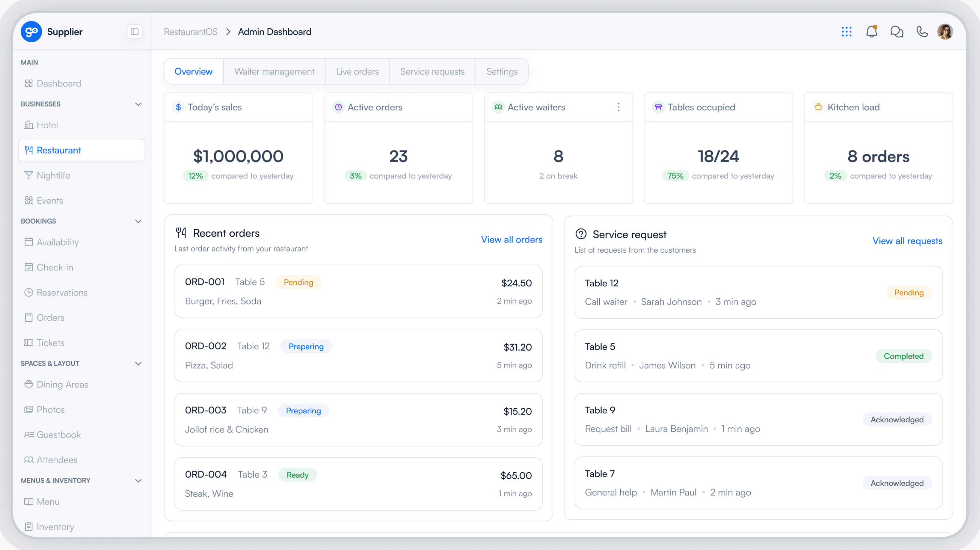Click the Ready badge on ORD-004
Screen dimensions: 980x550
pos(298,475)
